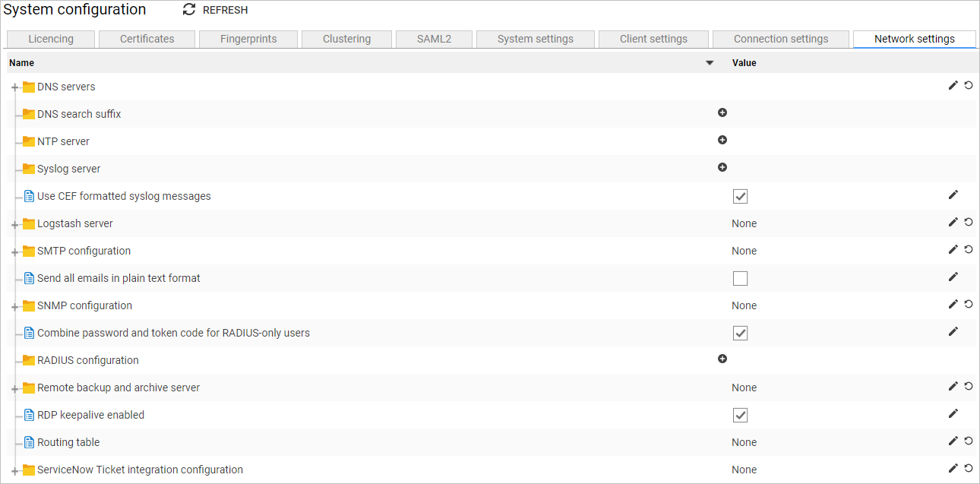
Task: Switch to the Certificates tab
Action: tap(147, 38)
